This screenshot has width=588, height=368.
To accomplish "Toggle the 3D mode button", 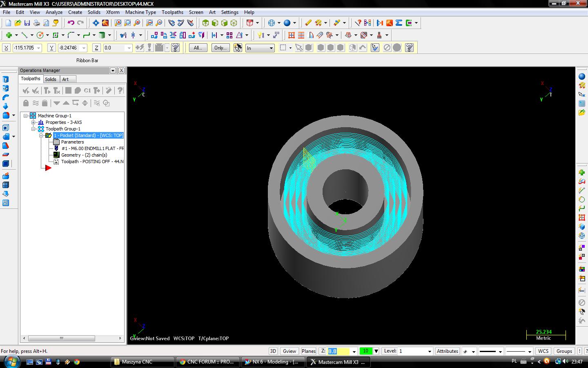I will (x=273, y=351).
